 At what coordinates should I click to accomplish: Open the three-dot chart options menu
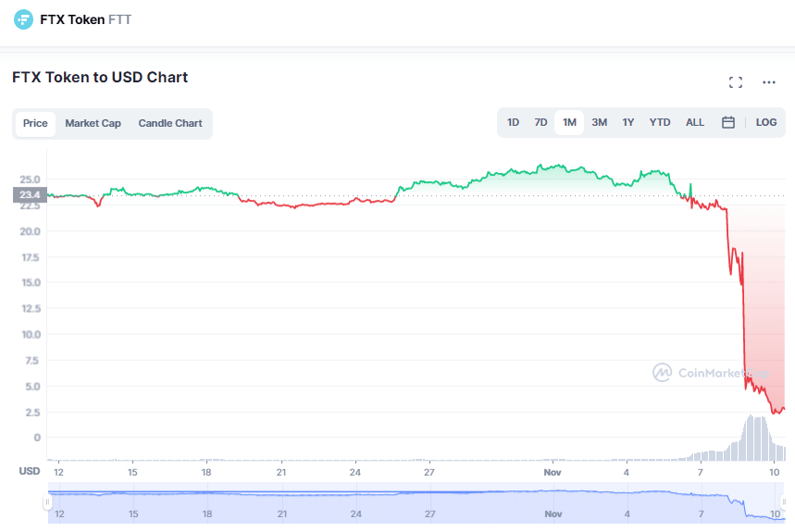[x=769, y=82]
